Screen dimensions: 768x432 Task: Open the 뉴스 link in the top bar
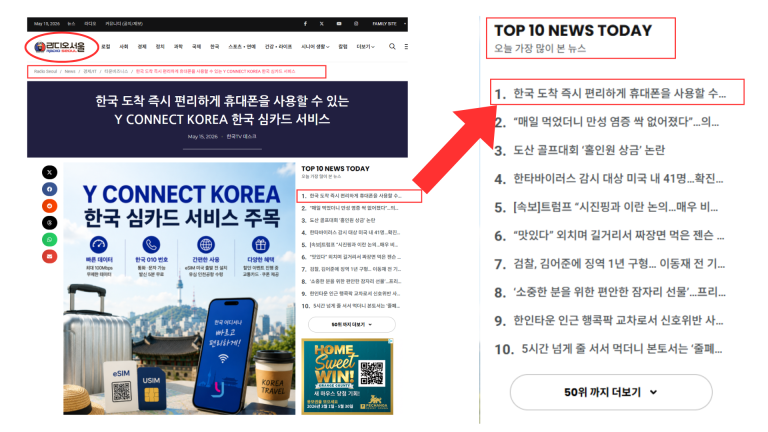click(72, 24)
